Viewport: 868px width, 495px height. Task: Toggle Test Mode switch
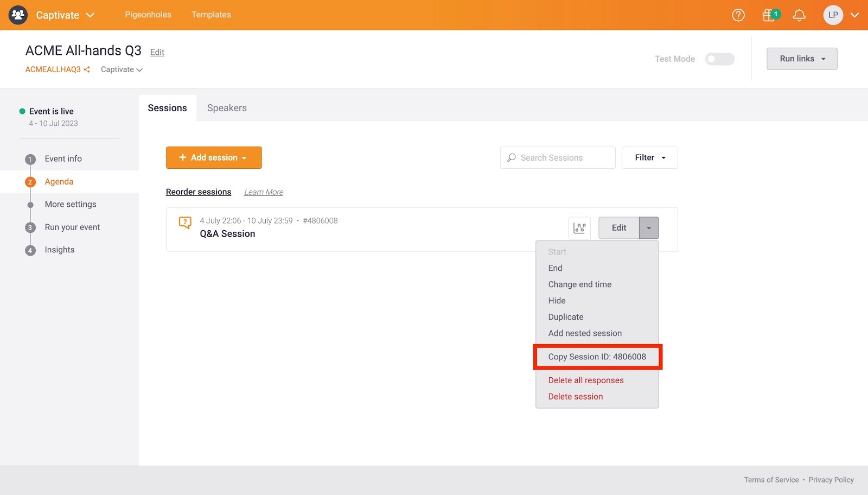pos(719,59)
